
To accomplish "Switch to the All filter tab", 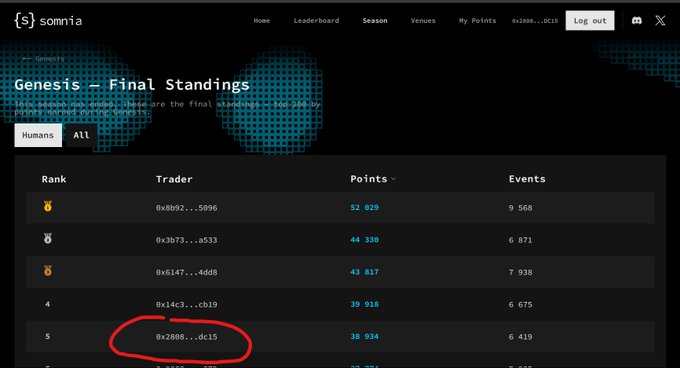I will pyautogui.click(x=81, y=135).
